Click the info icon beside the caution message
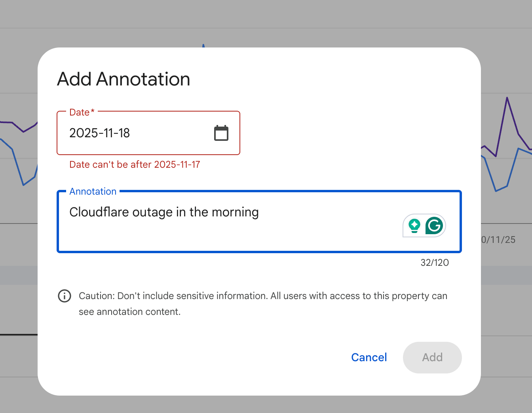532x413 pixels. point(65,296)
